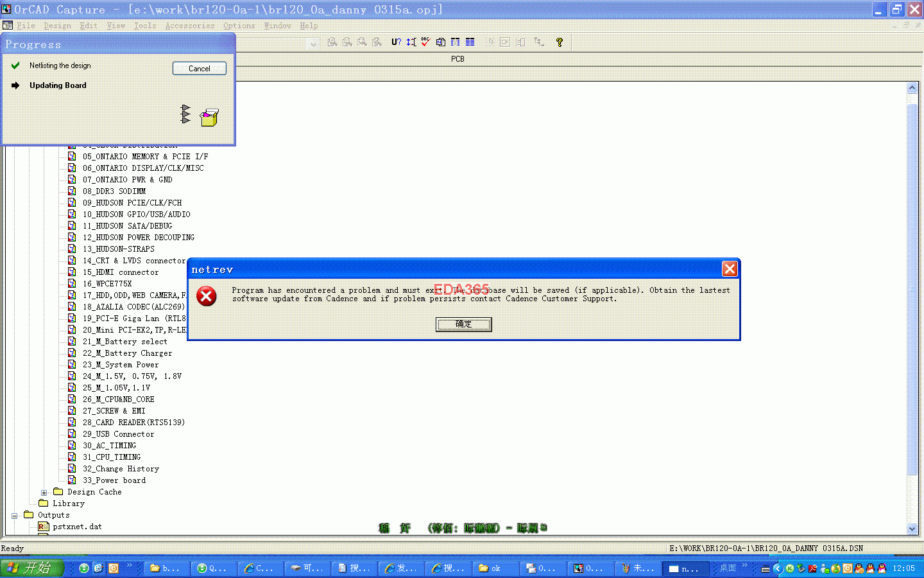The width and height of the screenshot is (924, 578).
Task: Open the Edit menu
Action: coord(89,26)
